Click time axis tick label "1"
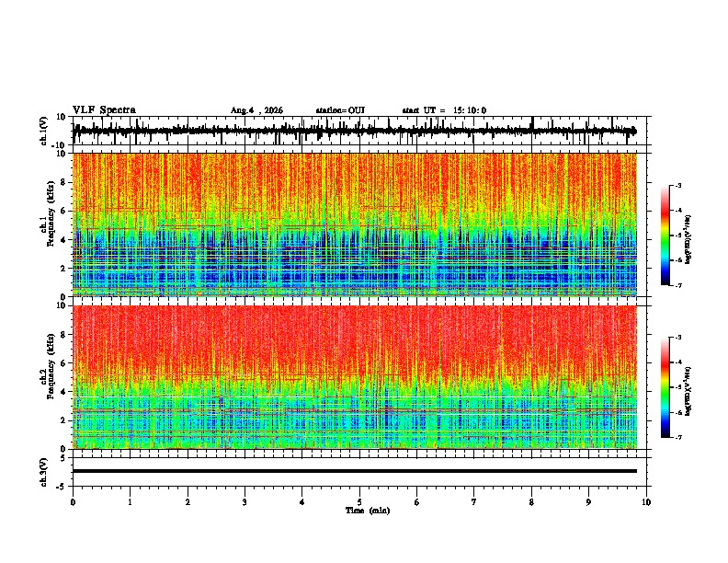This screenshot has width=728, height=563. pyautogui.click(x=130, y=502)
